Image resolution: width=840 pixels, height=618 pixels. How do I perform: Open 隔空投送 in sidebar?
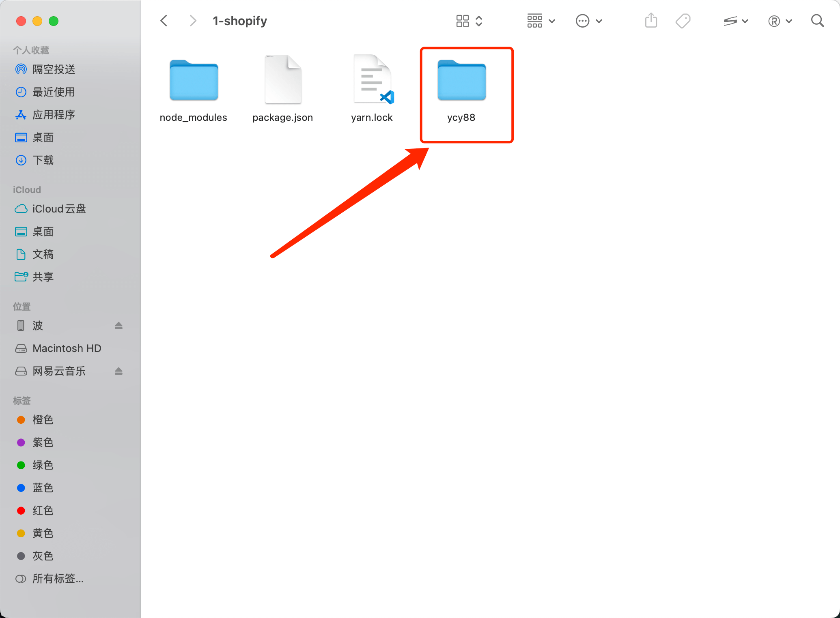(54, 69)
